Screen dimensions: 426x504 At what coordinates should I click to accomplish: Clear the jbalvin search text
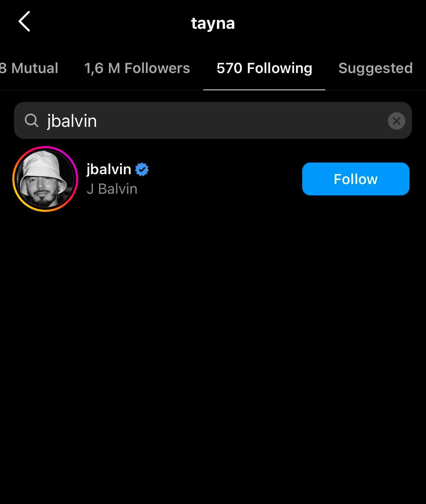click(397, 121)
